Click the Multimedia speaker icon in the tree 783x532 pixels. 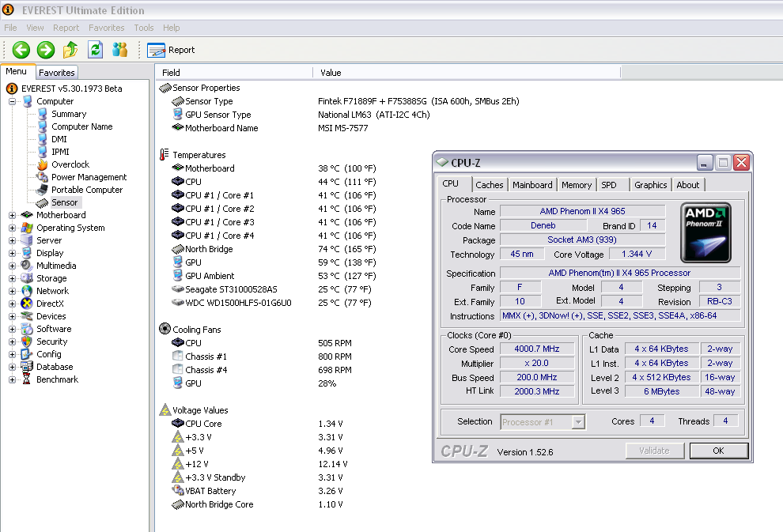click(x=27, y=266)
